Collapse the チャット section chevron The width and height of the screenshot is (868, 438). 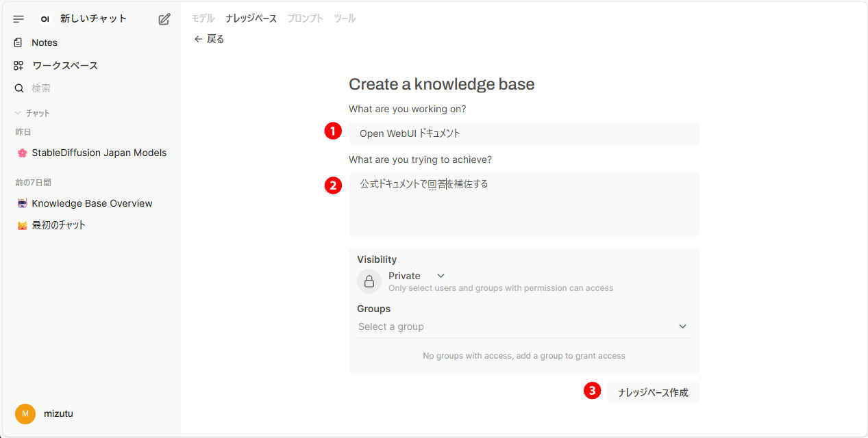click(18, 113)
